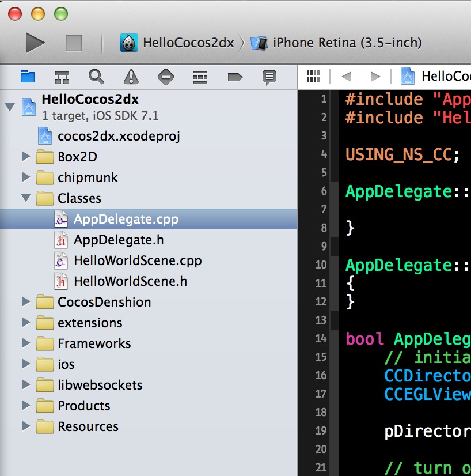Minimize the Xcode window
Image resolution: width=471 pixels, height=476 pixels.
(38, 14)
